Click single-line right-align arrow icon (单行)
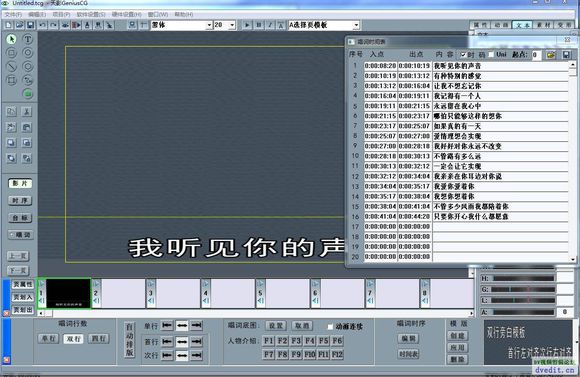Viewport: 580px width, 377px height. 196,326
